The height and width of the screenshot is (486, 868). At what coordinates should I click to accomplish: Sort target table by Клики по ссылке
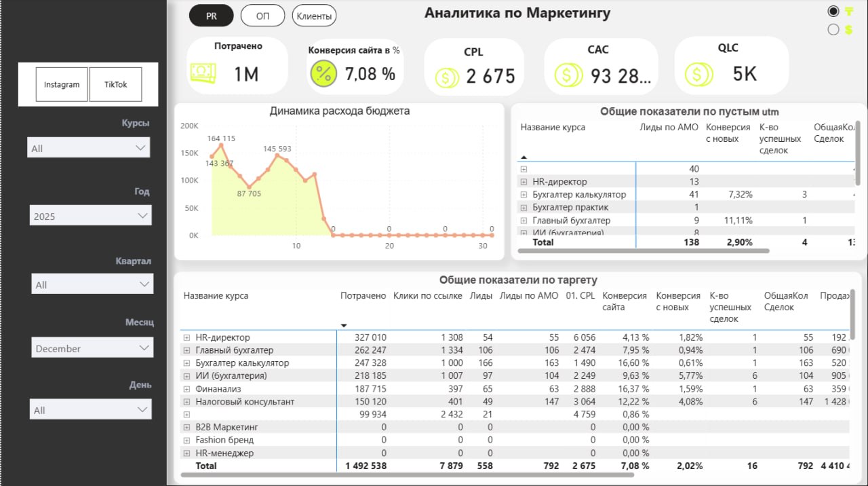(x=428, y=296)
